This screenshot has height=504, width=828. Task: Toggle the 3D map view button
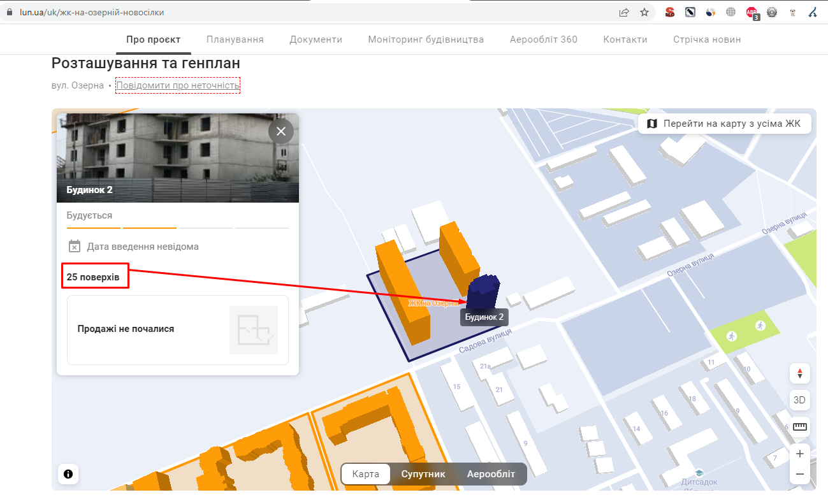pos(799,400)
